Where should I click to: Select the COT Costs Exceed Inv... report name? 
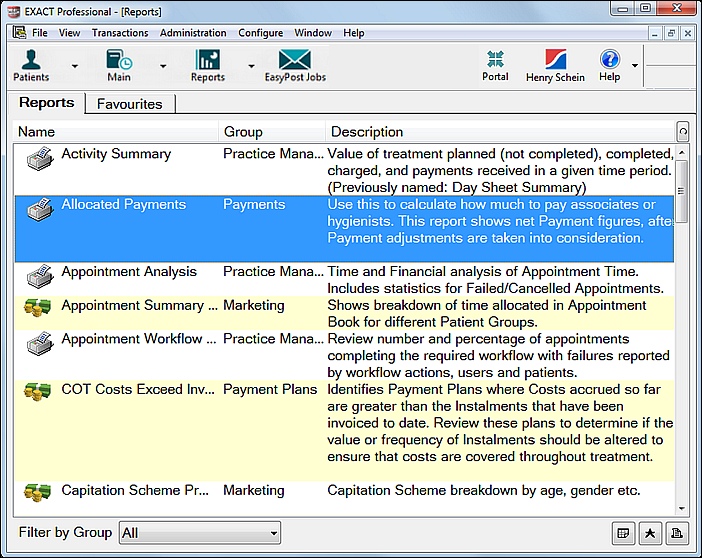click(x=138, y=390)
